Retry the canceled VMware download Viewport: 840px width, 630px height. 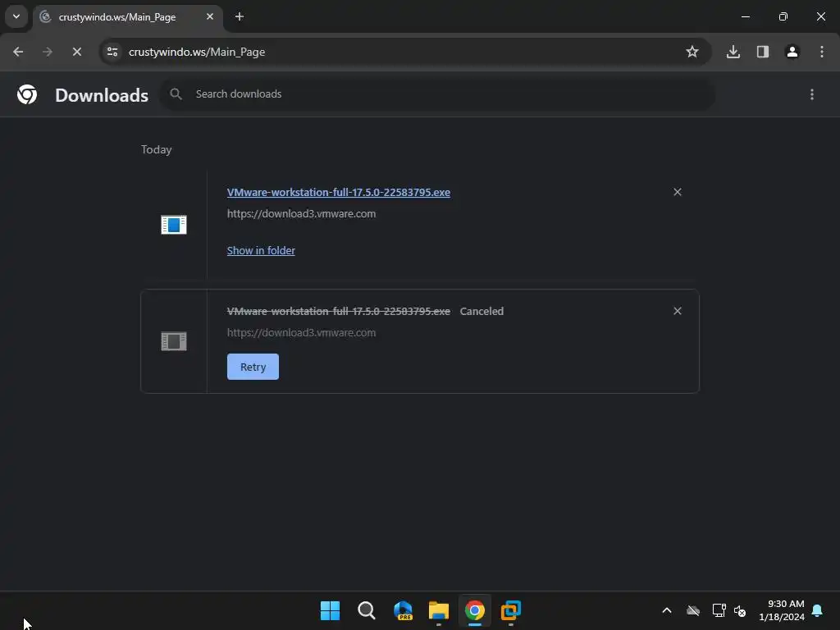[253, 367]
